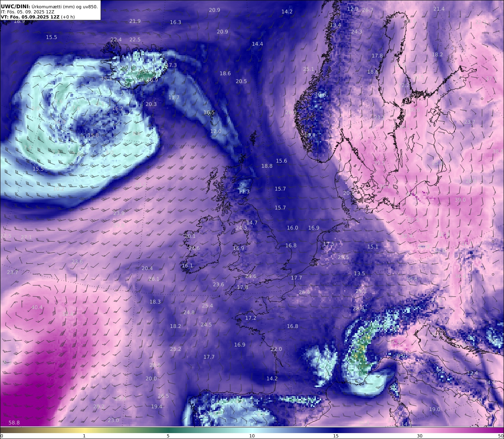Click the 17.3 value at east Iceland
504x439 pixels.
[x=171, y=65]
